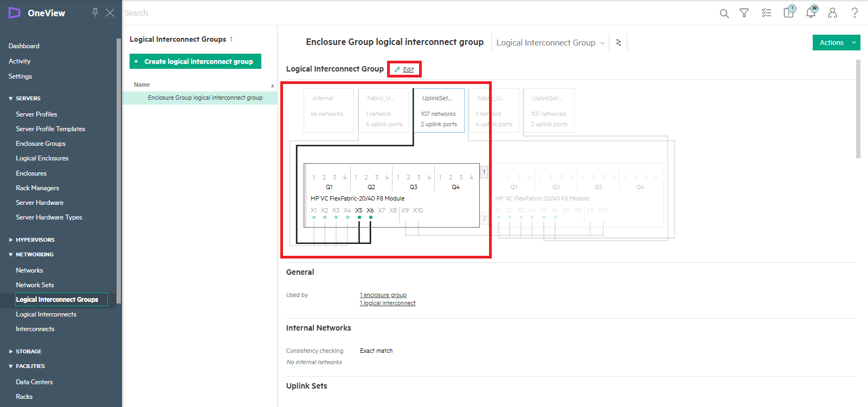The height and width of the screenshot is (407, 868).
Task: Collapse the FACILITIES section
Action: click(x=27, y=366)
